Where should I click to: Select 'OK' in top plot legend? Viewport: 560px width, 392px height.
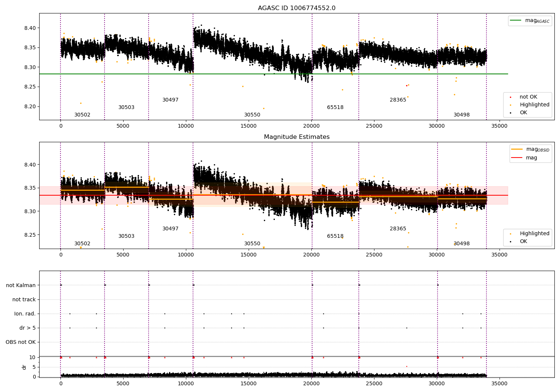(x=519, y=113)
